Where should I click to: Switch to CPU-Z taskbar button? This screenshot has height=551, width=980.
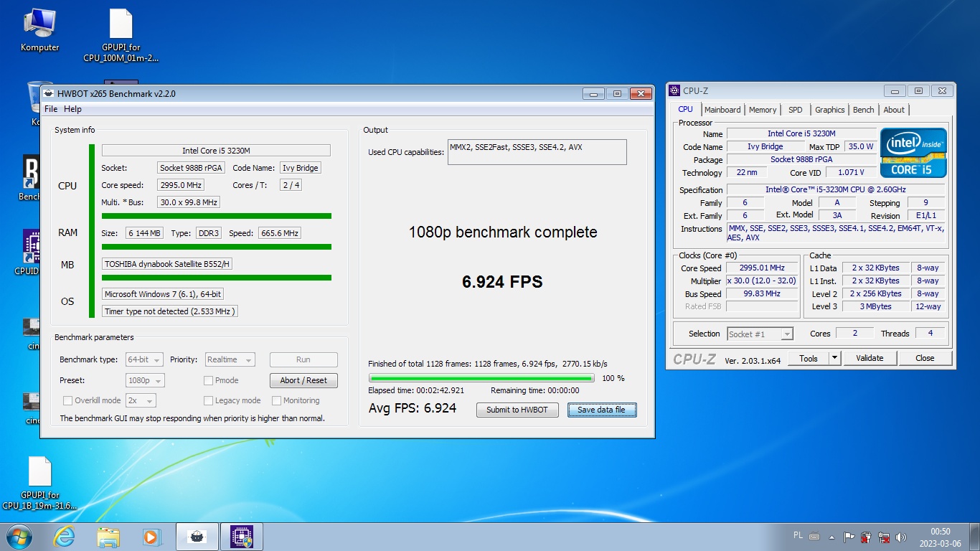242,537
